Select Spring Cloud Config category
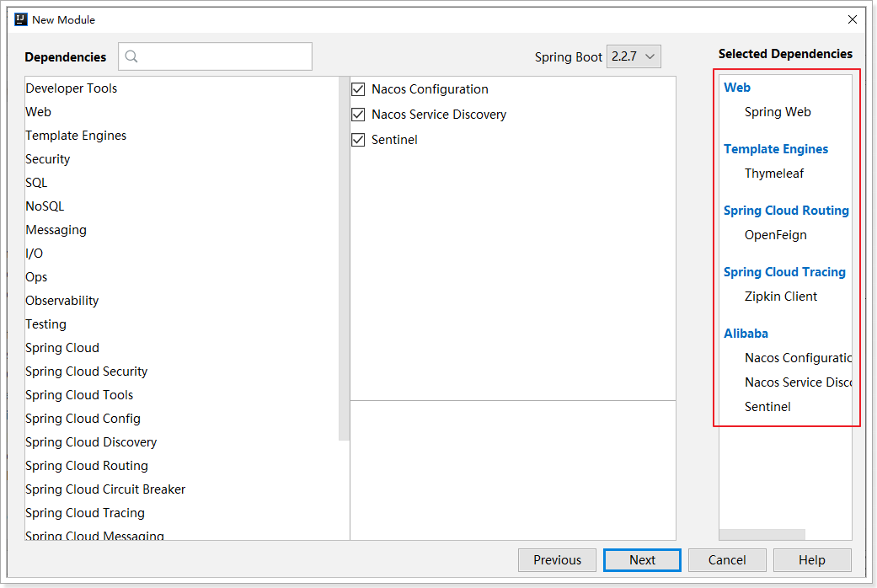877x588 pixels. click(83, 419)
